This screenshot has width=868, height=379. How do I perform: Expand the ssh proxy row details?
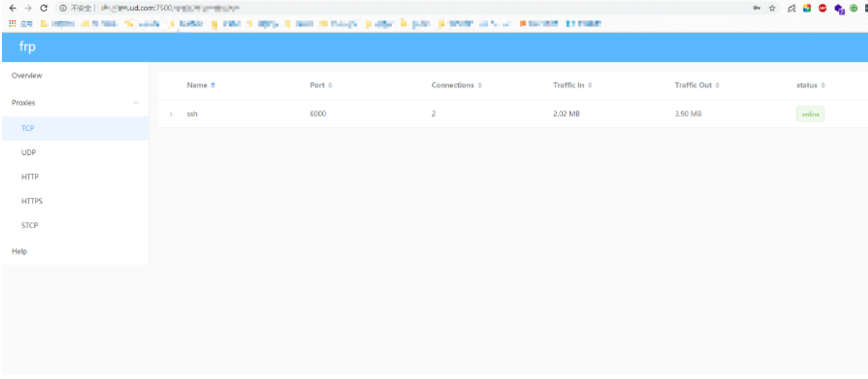(171, 114)
